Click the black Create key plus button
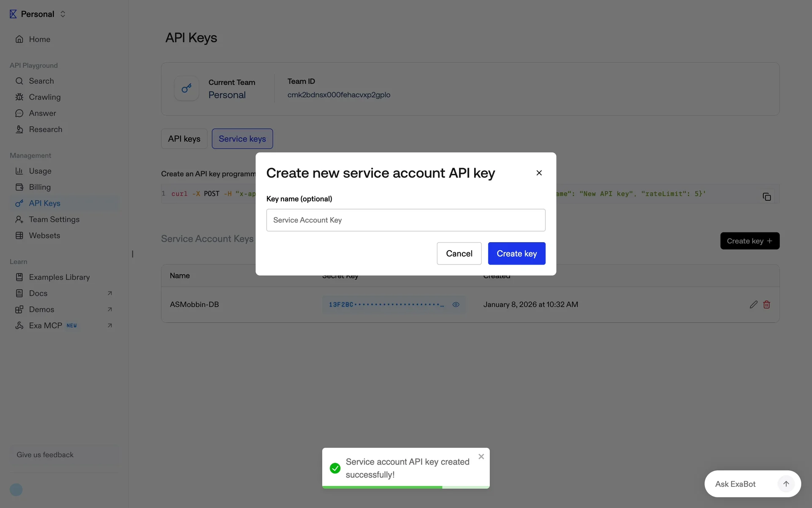 pyautogui.click(x=749, y=241)
